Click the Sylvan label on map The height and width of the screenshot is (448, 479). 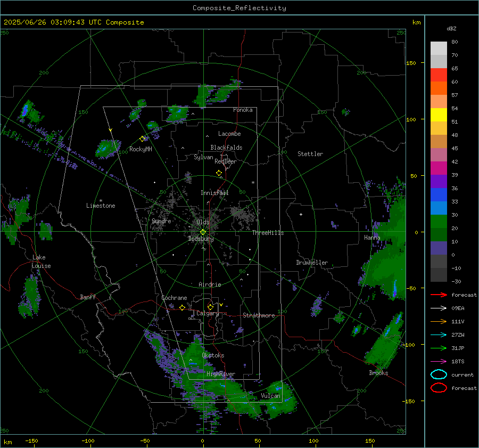click(x=203, y=157)
